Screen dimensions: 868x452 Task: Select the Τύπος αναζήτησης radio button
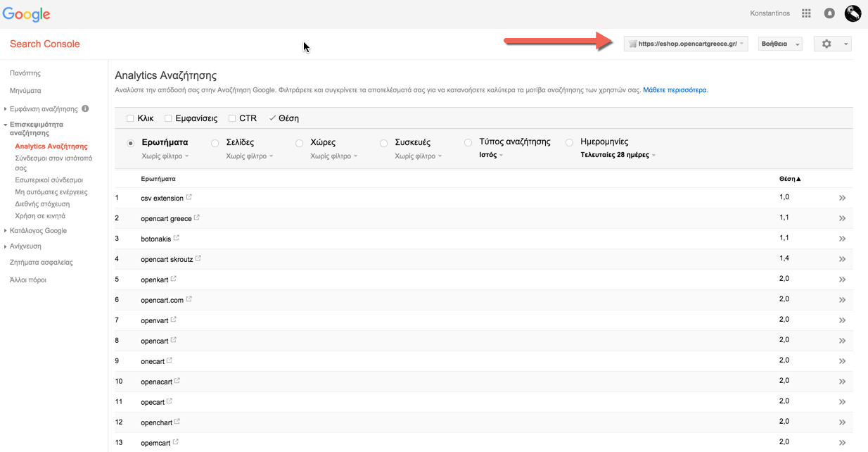468,142
